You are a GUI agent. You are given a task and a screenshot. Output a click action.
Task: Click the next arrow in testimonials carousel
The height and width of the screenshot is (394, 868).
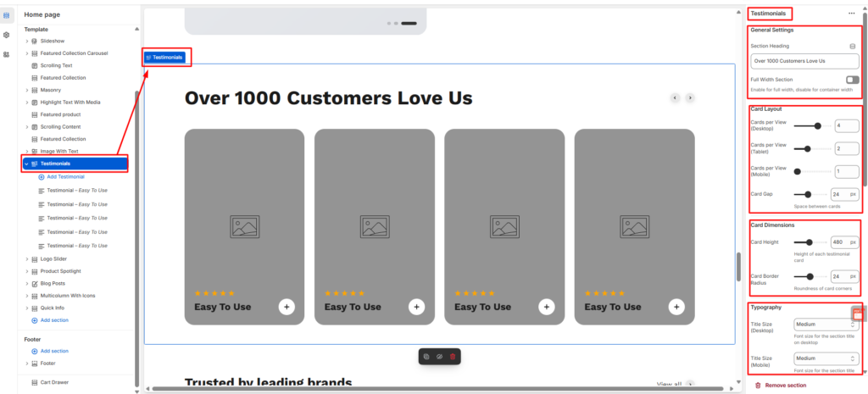pos(690,98)
